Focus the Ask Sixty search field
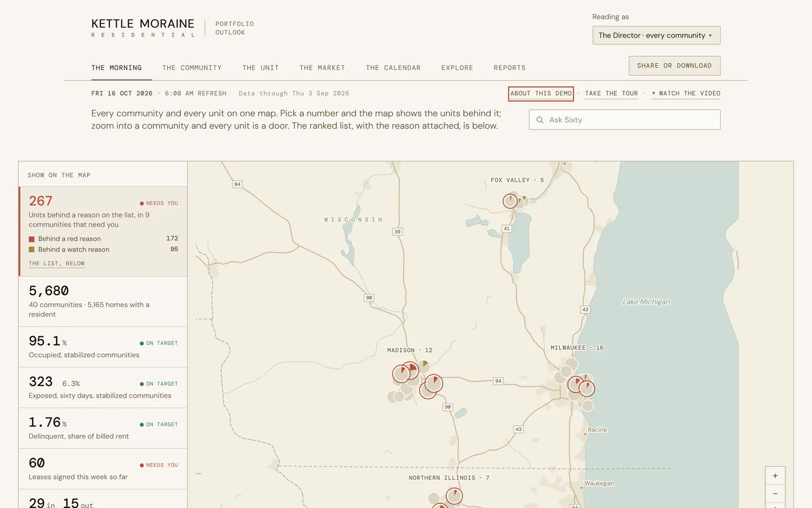Viewport: 812px width, 508px height. tap(624, 120)
